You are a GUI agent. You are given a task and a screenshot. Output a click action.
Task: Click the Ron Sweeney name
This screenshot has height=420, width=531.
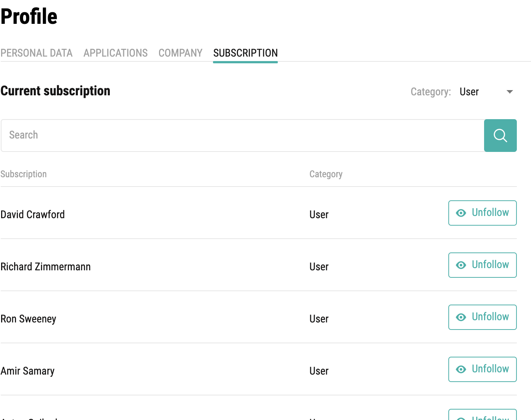[28, 319]
